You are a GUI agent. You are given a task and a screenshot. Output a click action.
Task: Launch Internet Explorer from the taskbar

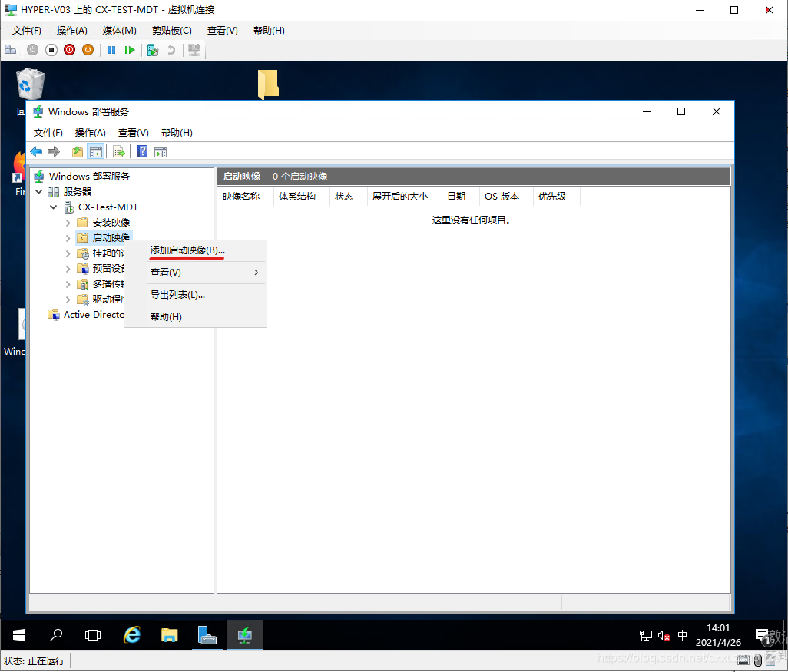[132, 635]
